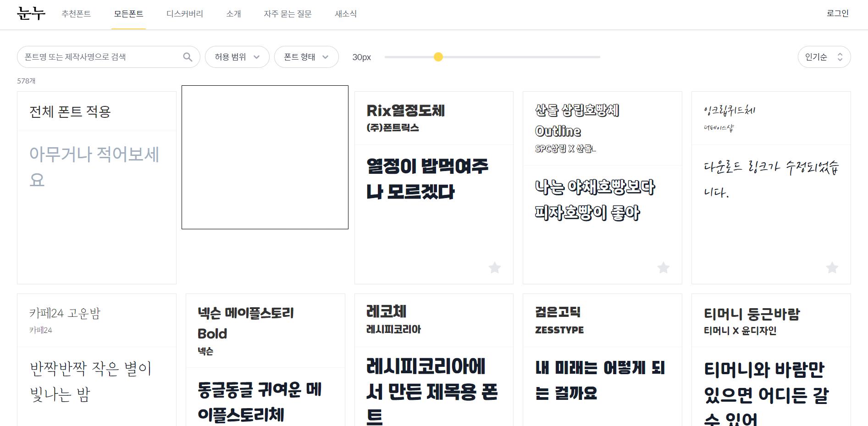This screenshot has width=868, height=426.
Task: Click the search magnifier icon
Action: pos(188,57)
